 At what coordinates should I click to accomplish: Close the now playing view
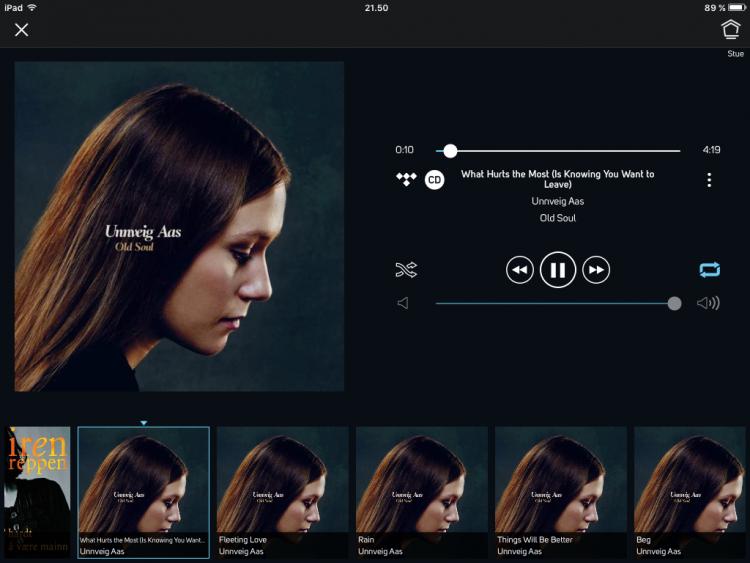point(21,30)
